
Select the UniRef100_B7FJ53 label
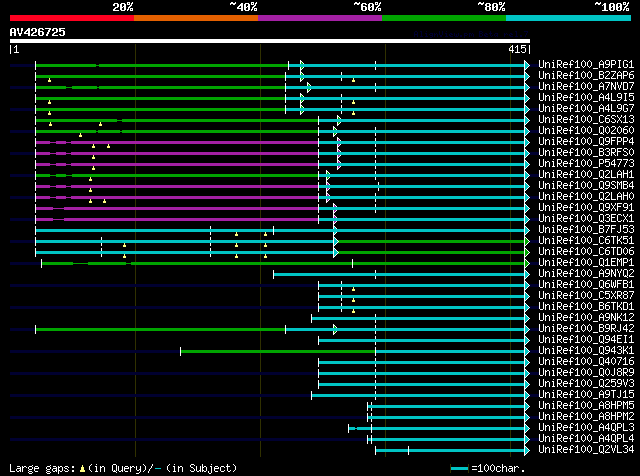[x=586, y=230]
